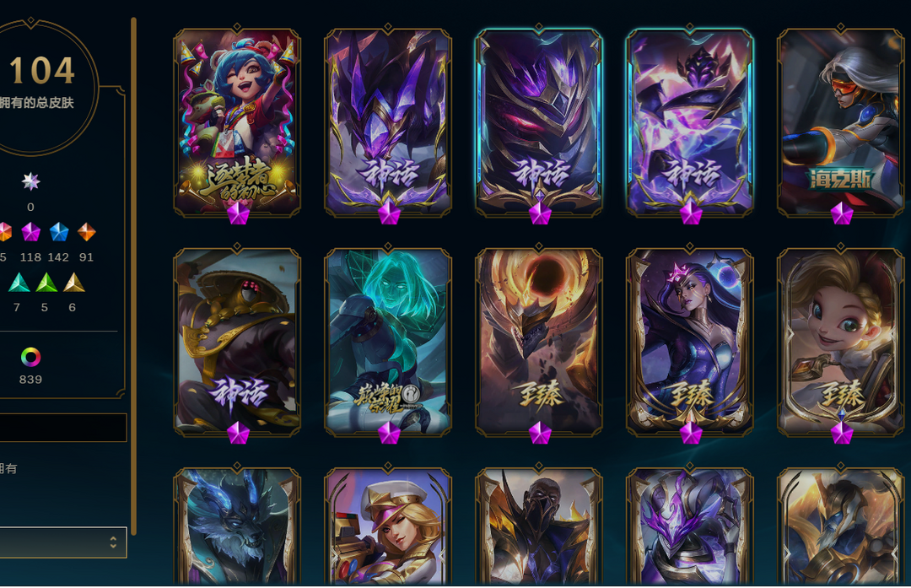The width and height of the screenshot is (911, 588).
Task: Select the 海克斯 silver-haired skin card
Action: point(841,124)
